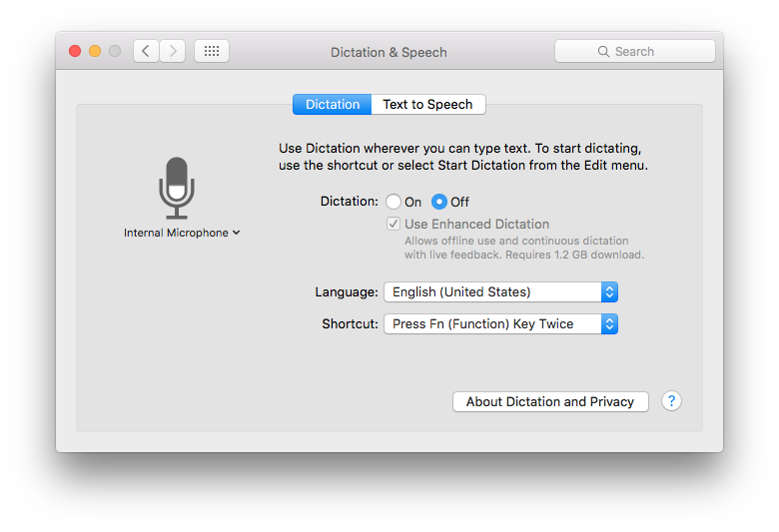Open the Language dropdown
Screen dimensions: 779x532
pos(500,292)
